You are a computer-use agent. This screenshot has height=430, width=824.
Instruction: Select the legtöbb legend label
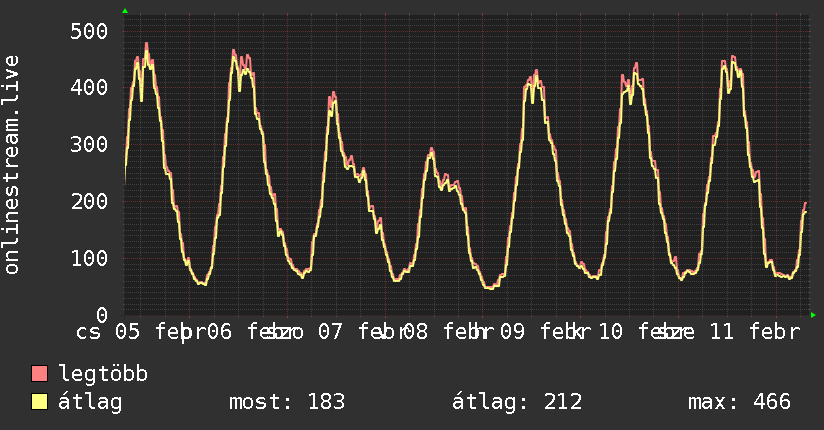click(103, 373)
